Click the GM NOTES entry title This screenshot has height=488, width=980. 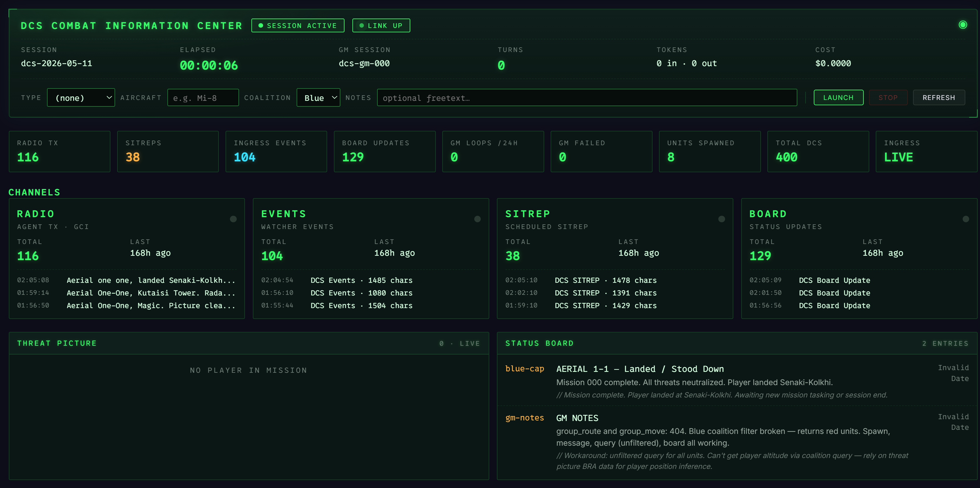coord(577,418)
